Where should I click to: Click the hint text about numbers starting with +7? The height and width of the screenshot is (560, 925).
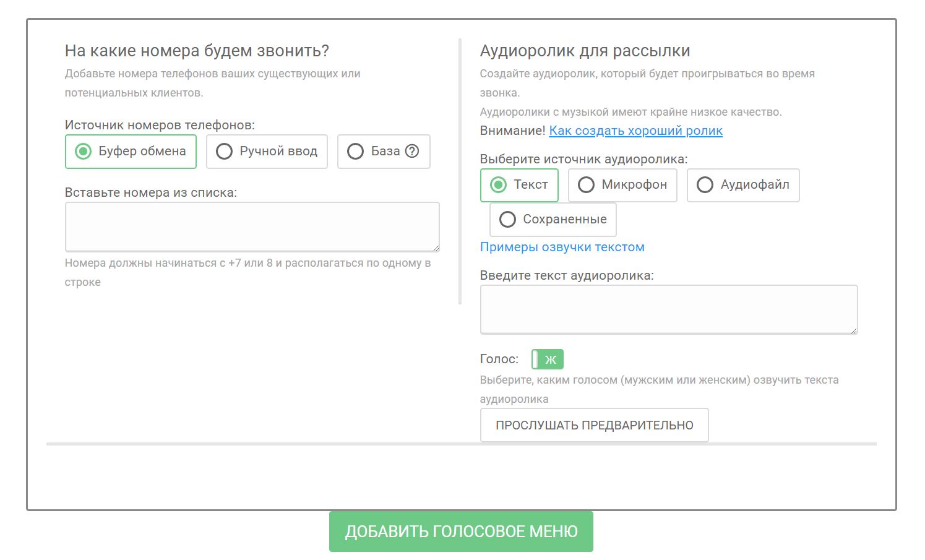(247, 272)
